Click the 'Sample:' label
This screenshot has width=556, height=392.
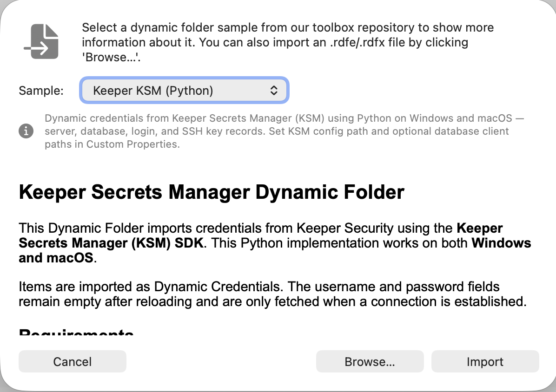[x=41, y=91]
